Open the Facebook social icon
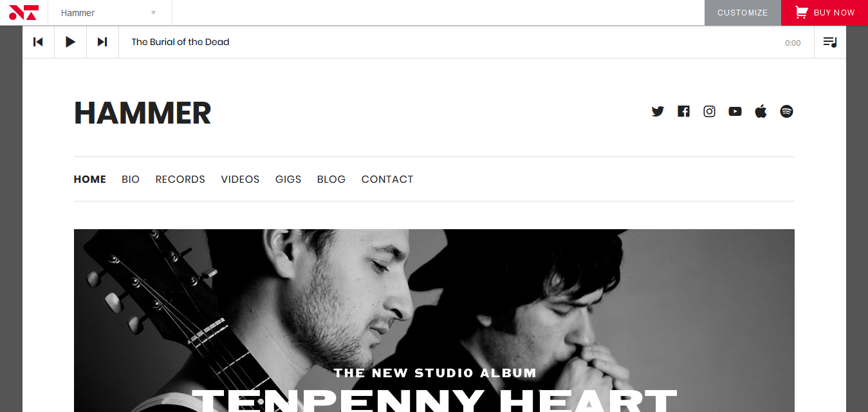Viewport: 868px width, 412px height. pos(683,111)
